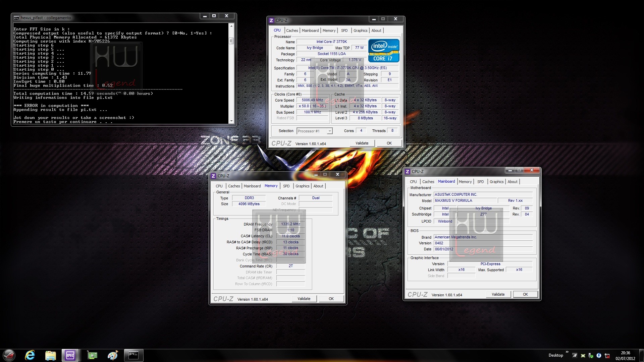Click OK in the processor CPU-Z window
Image resolution: width=644 pixels, height=362 pixels.
tap(389, 143)
